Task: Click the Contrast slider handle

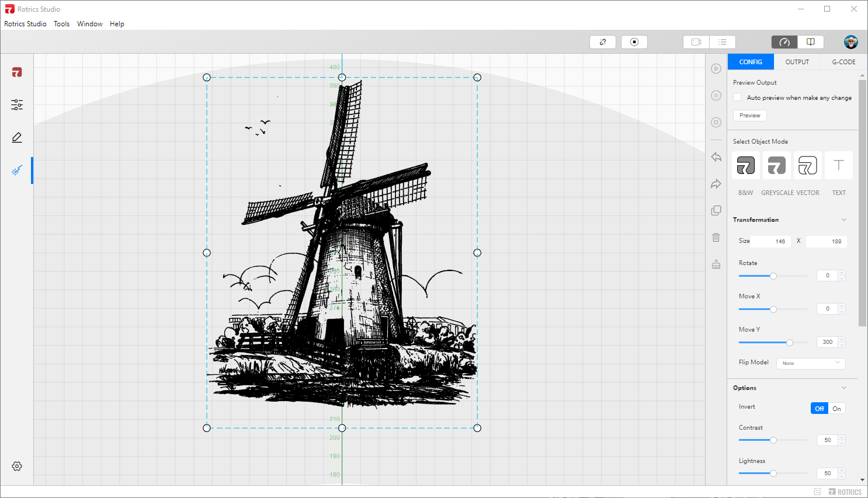Action: (773, 440)
